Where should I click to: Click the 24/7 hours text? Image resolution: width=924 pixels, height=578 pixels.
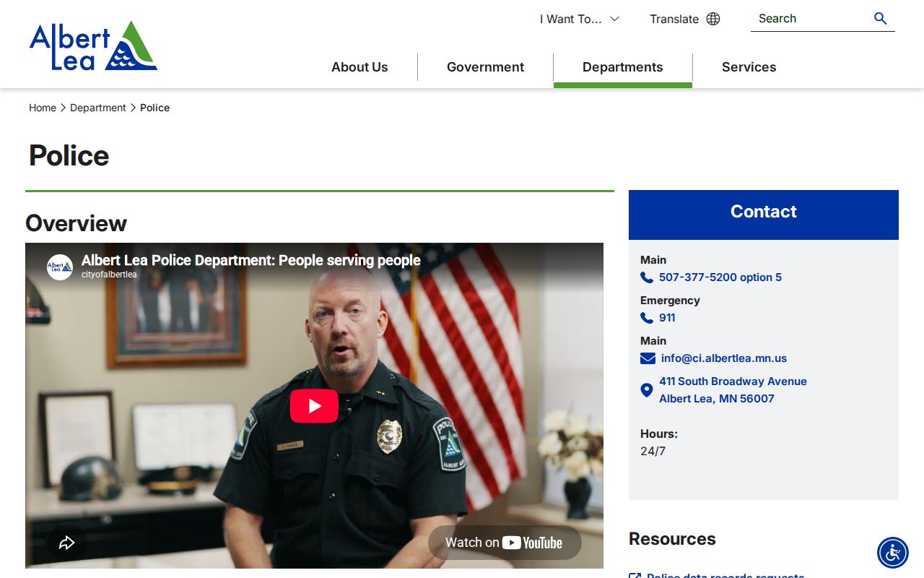point(653,452)
